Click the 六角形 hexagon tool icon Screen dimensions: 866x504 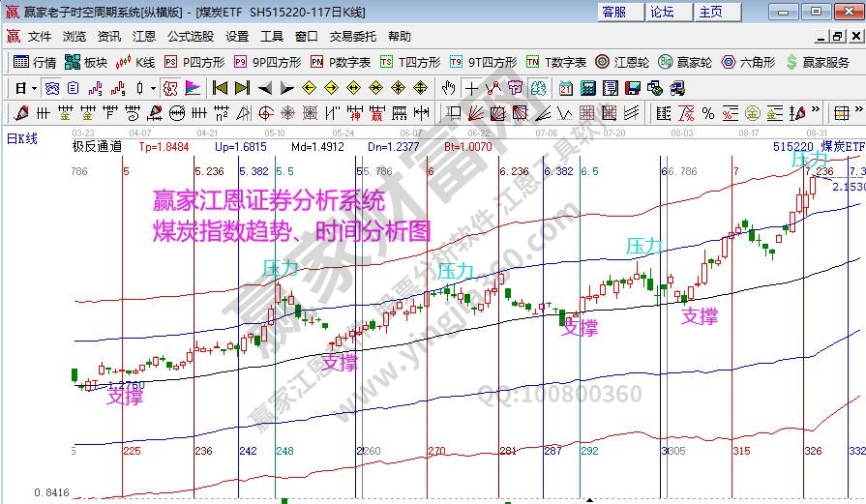pos(748,62)
